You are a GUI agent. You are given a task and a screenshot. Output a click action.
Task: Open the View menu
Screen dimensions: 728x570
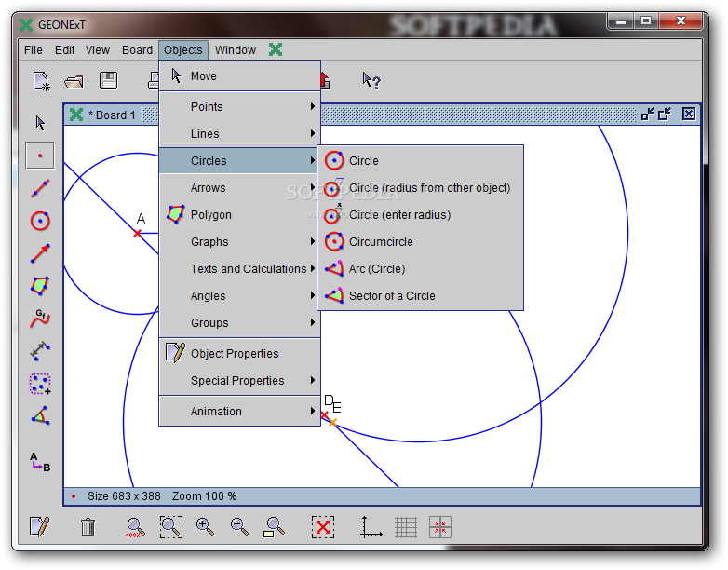point(98,49)
